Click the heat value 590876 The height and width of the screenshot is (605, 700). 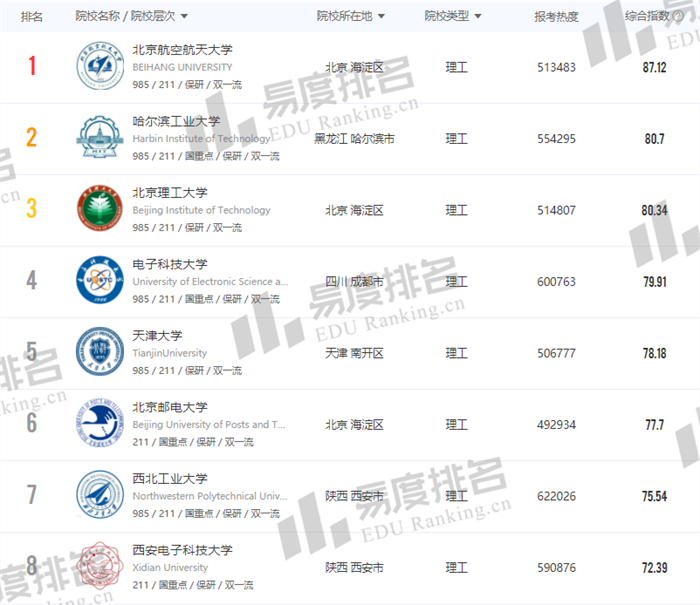[556, 567]
